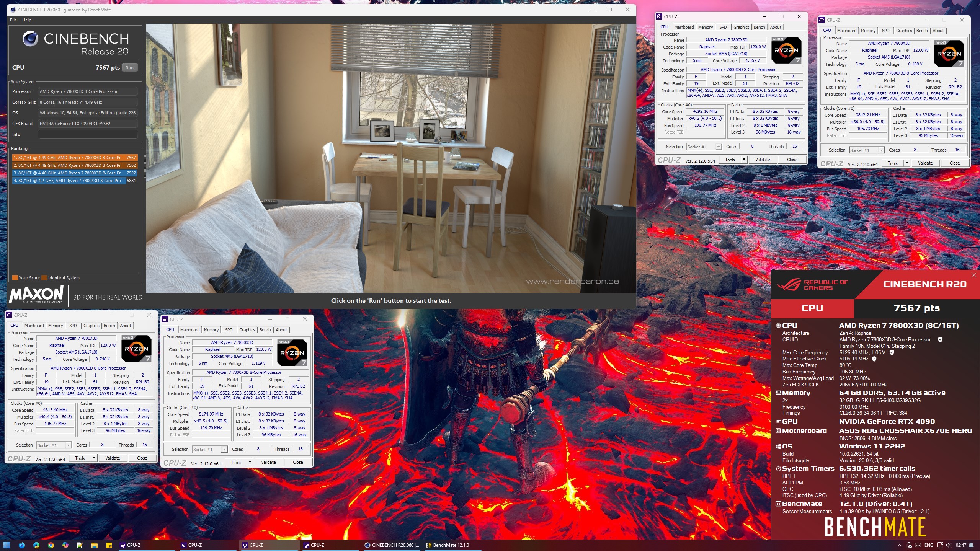
Task: Click the shield icon beside CPUID in BenchMate
Action: pyautogui.click(x=940, y=339)
